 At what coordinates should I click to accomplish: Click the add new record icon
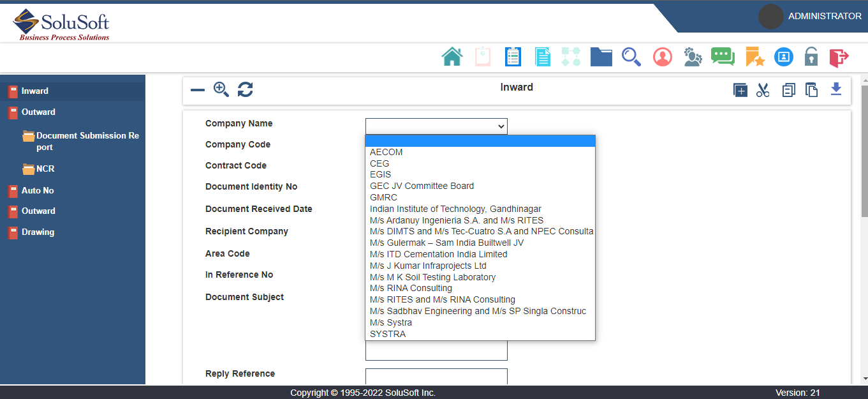(740, 90)
